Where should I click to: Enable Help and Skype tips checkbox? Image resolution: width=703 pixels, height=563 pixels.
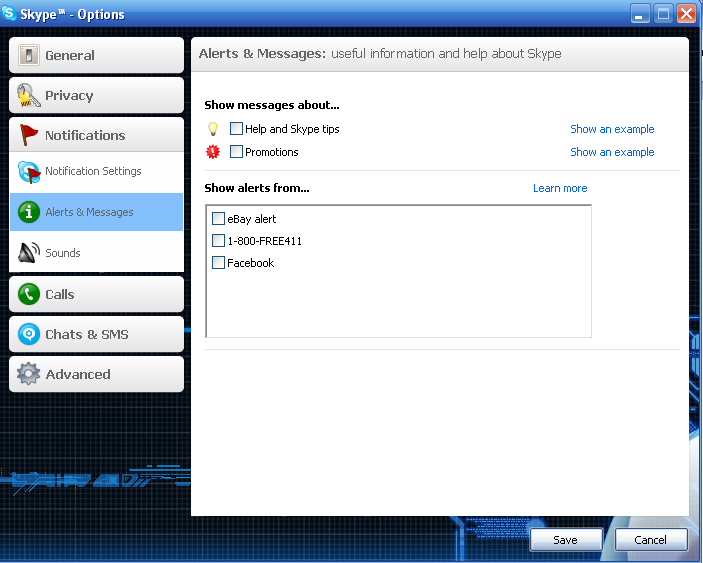236,129
